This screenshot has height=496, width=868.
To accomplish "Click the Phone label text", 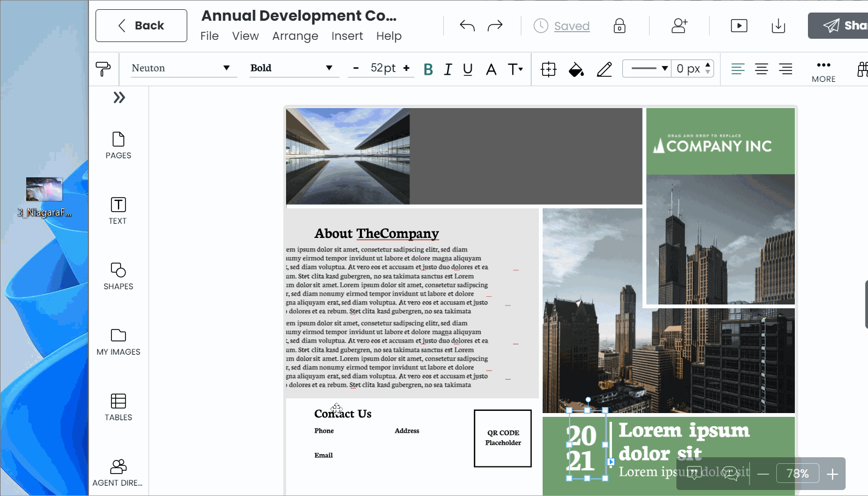I will point(324,431).
